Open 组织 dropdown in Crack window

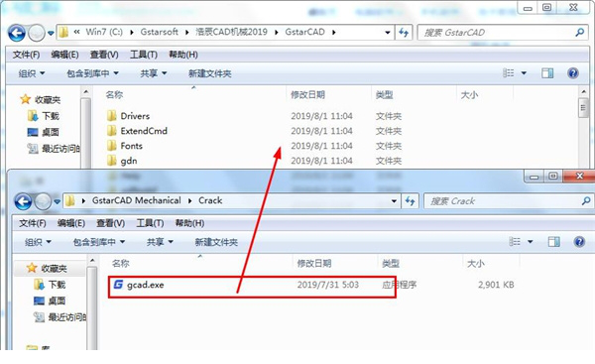coord(38,242)
